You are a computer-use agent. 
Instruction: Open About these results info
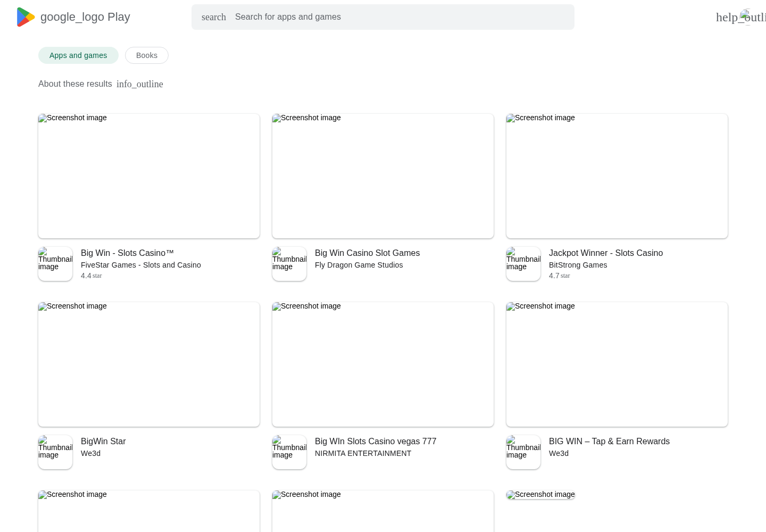(x=75, y=84)
